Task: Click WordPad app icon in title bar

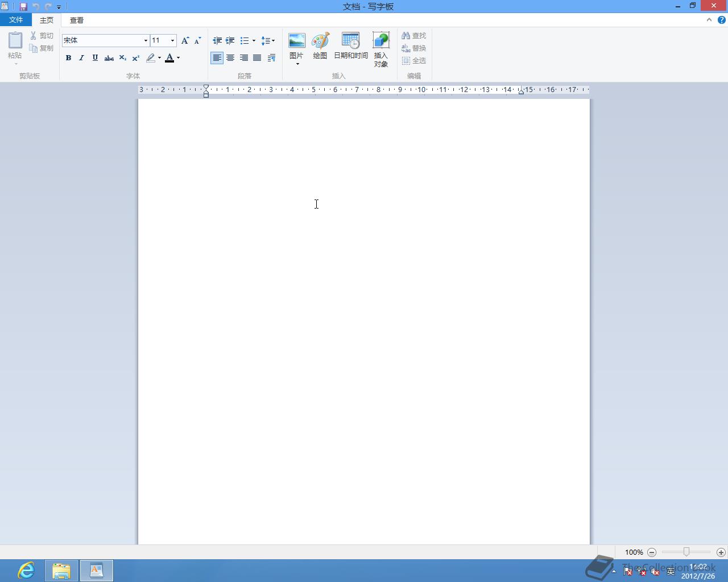Action: coord(5,7)
